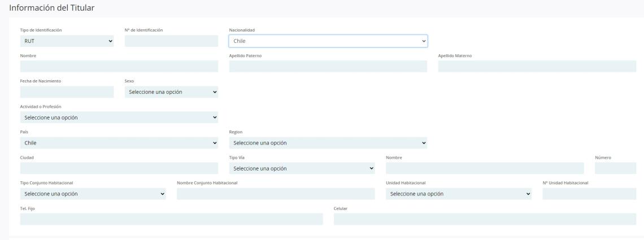Expand the Region dropdown
The height and width of the screenshot is (240, 644).
click(x=328, y=143)
